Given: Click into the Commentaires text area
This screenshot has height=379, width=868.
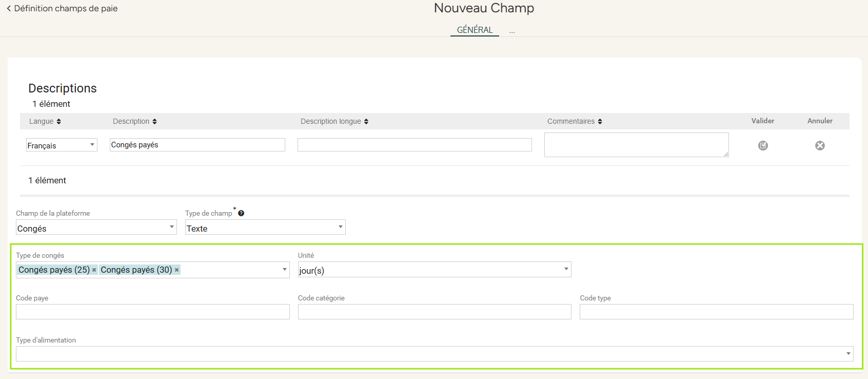Looking at the screenshot, I should click(x=636, y=145).
